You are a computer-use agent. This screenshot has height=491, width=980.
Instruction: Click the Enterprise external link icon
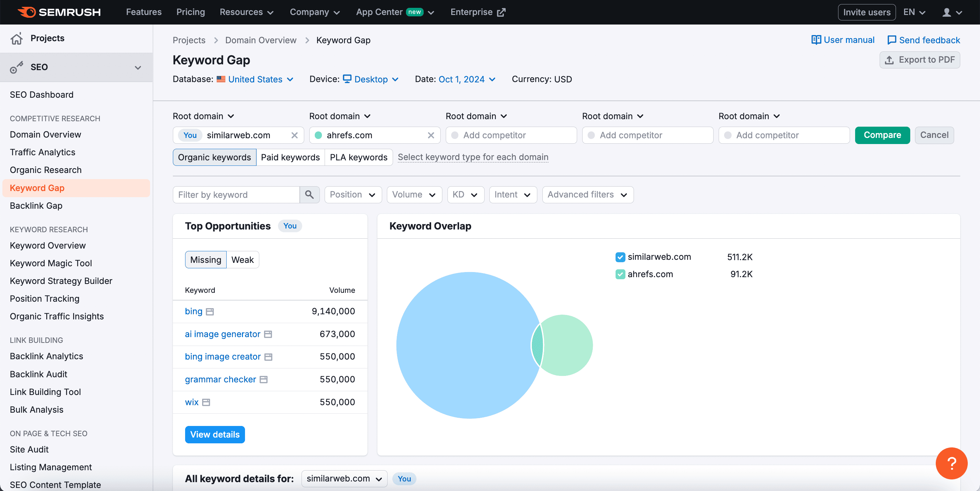tap(502, 12)
